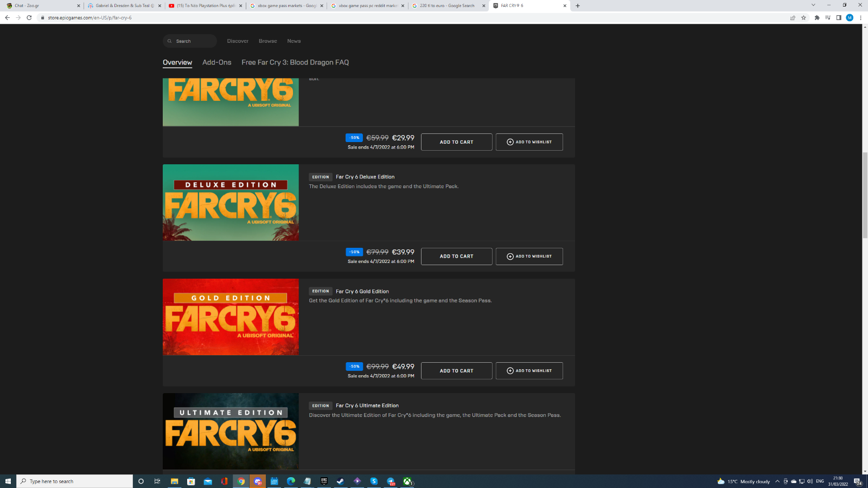This screenshot has height=488, width=868.
Task: Reload the Epic Games store page
Action: tap(29, 17)
